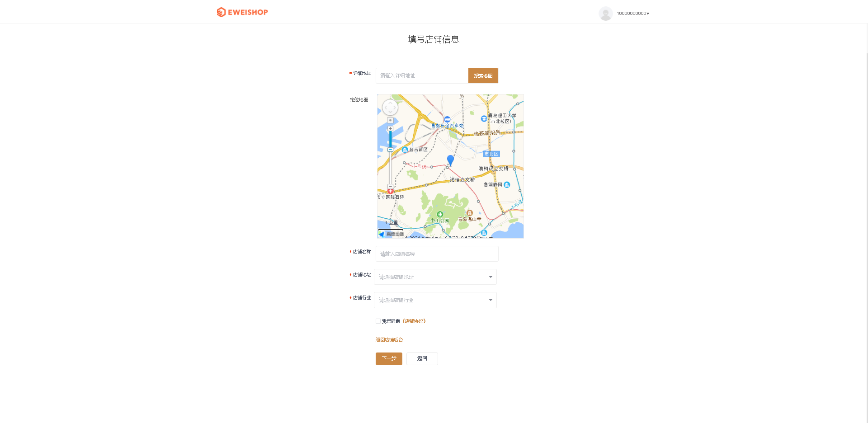The image size is (868, 423).
Task: Click the 市北区 district label
Action: [491, 154]
